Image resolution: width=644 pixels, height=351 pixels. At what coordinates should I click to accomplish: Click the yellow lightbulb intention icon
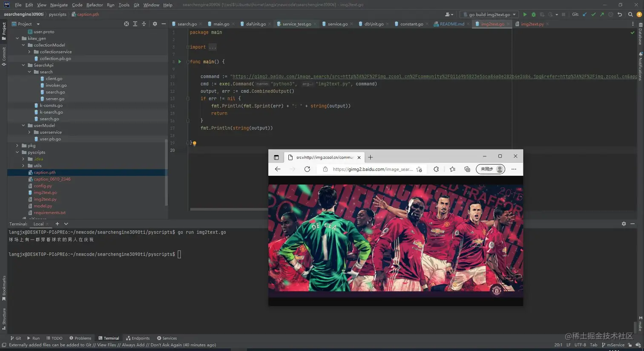tap(194, 143)
